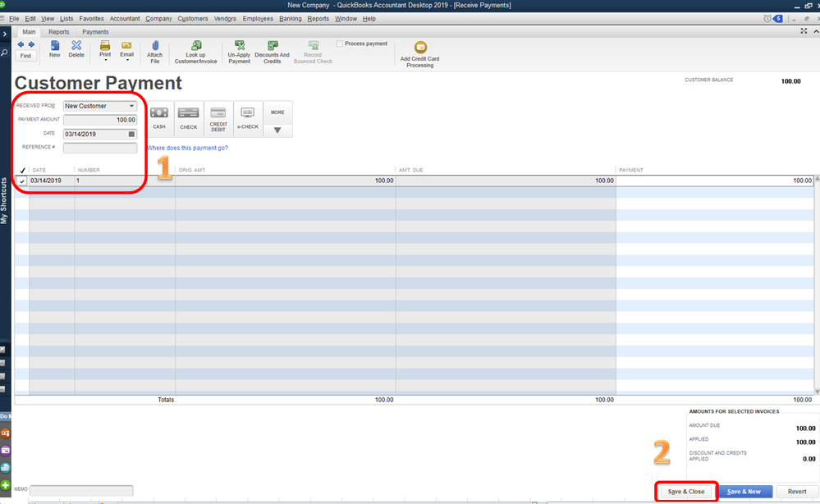This screenshot has height=504, width=820.
Task: Open search in left sidebar
Action: (5, 53)
